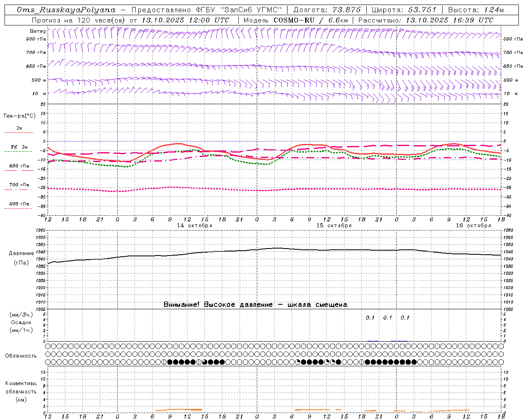Click the Долгота: 73.875 value

click(327, 10)
